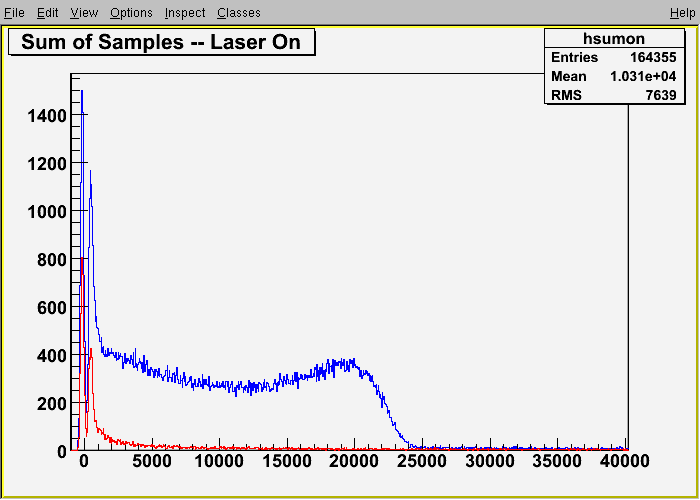
Task: Click the RMS 7639 stats row
Action: tap(614, 95)
